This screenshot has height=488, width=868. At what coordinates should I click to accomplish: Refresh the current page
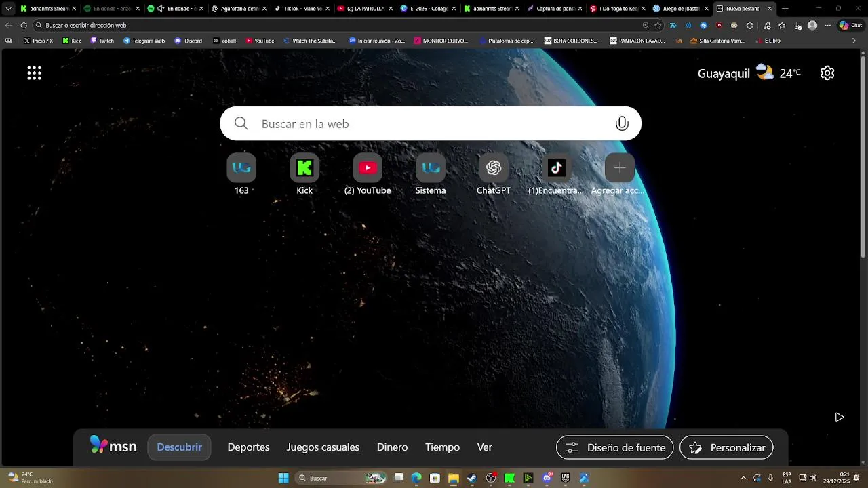[24, 25]
